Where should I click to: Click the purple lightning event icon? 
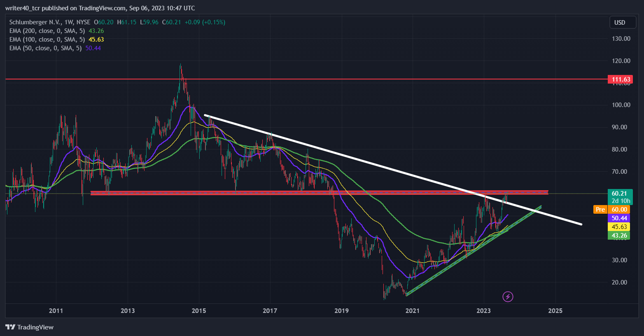[x=508, y=296]
